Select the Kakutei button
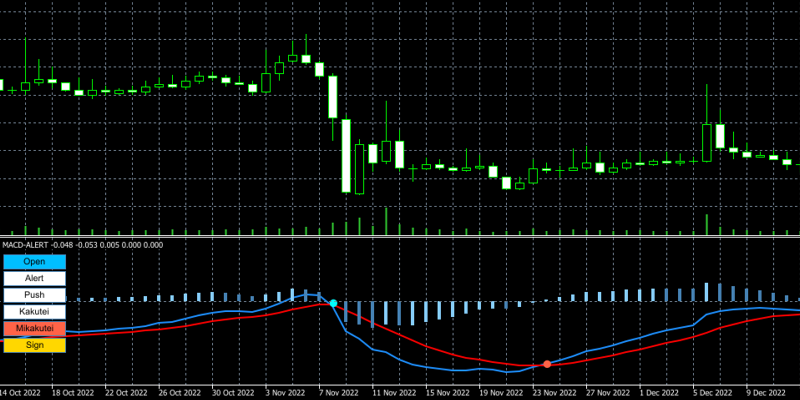Viewport: 800px width, 400px height. tap(34, 312)
